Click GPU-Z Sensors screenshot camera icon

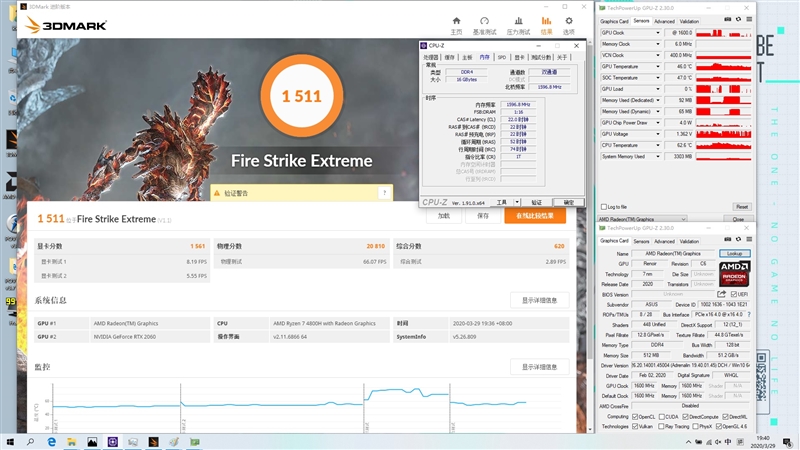[725, 21]
